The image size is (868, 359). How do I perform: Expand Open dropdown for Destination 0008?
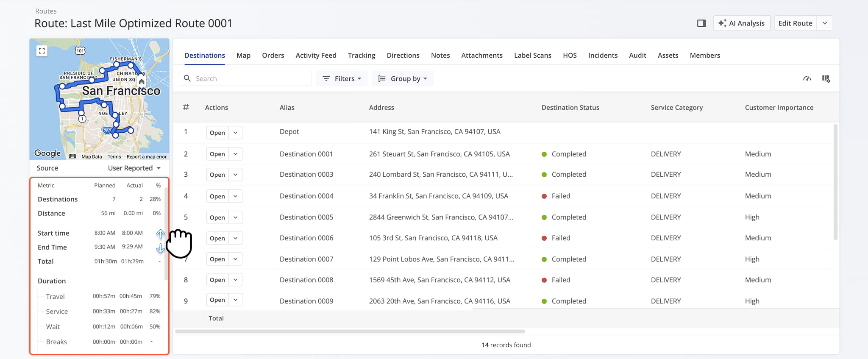coord(236,280)
